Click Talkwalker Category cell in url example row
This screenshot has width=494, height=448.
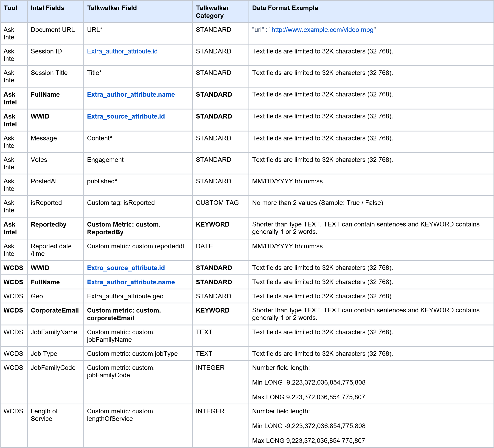pyautogui.click(x=221, y=33)
